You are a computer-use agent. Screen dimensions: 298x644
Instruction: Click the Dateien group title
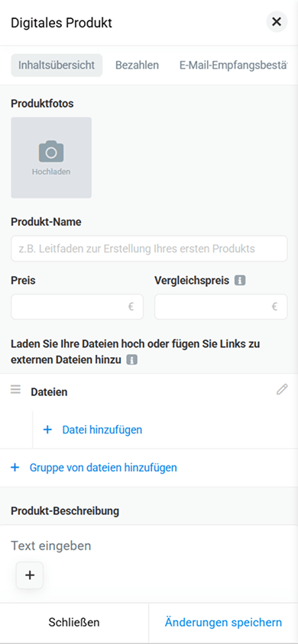coord(49,392)
